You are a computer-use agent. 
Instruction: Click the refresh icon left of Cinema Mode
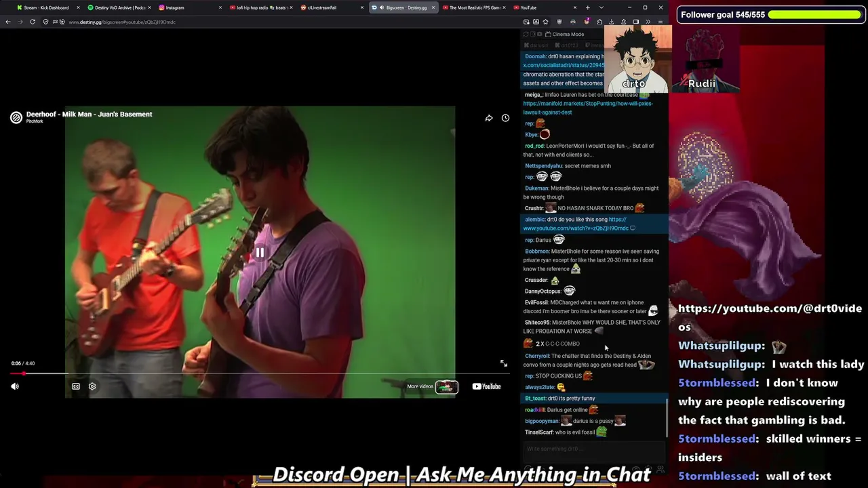[x=526, y=34]
